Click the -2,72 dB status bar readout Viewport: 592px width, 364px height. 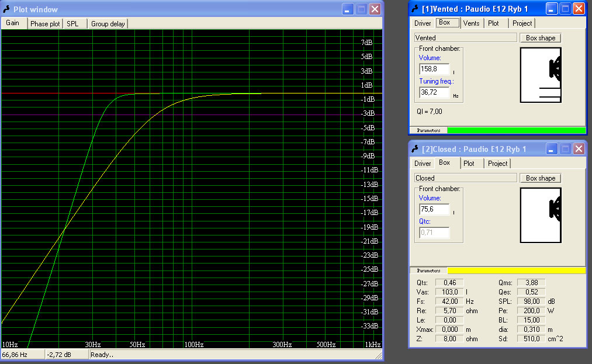pyautogui.click(x=59, y=355)
